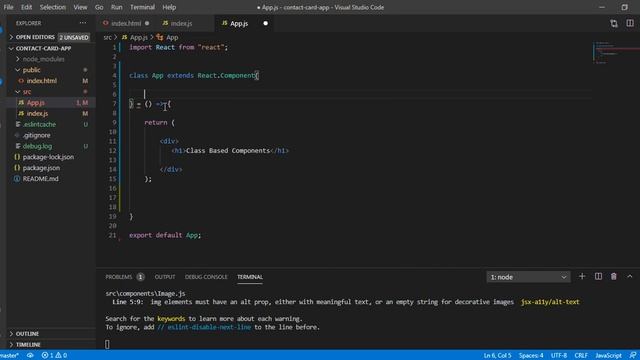Click the jsx-a11y/alt-text link in terminal
This screenshot has width=640, height=360.
click(550, 302)
